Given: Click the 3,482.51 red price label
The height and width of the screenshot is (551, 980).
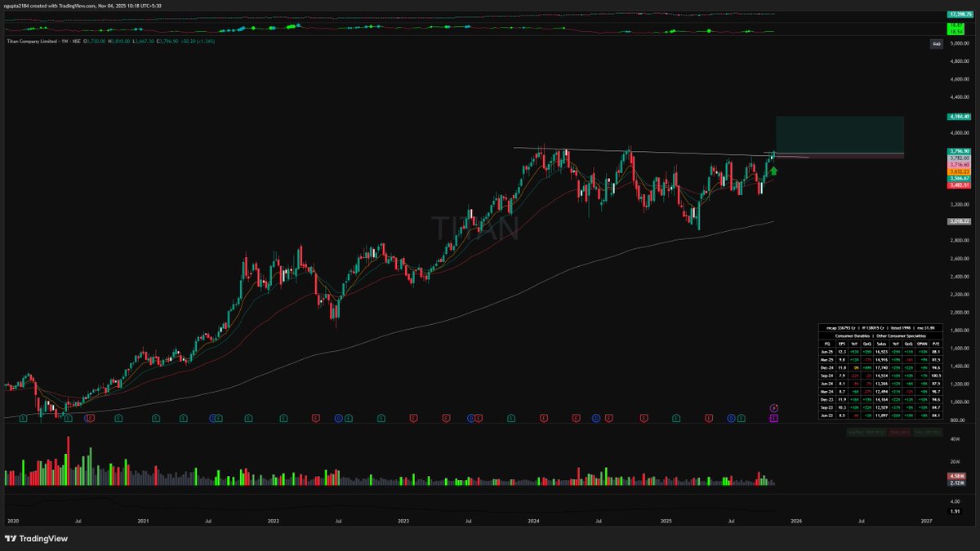Looking at the screenshot, I should [x=958, y=184].
